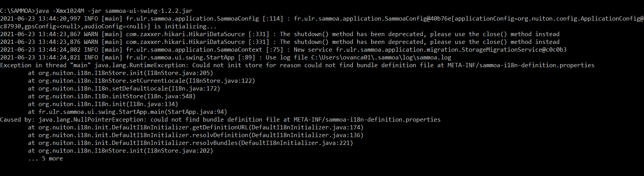Click the I18nStore.java:205 stack trace line

pos(120,73)
